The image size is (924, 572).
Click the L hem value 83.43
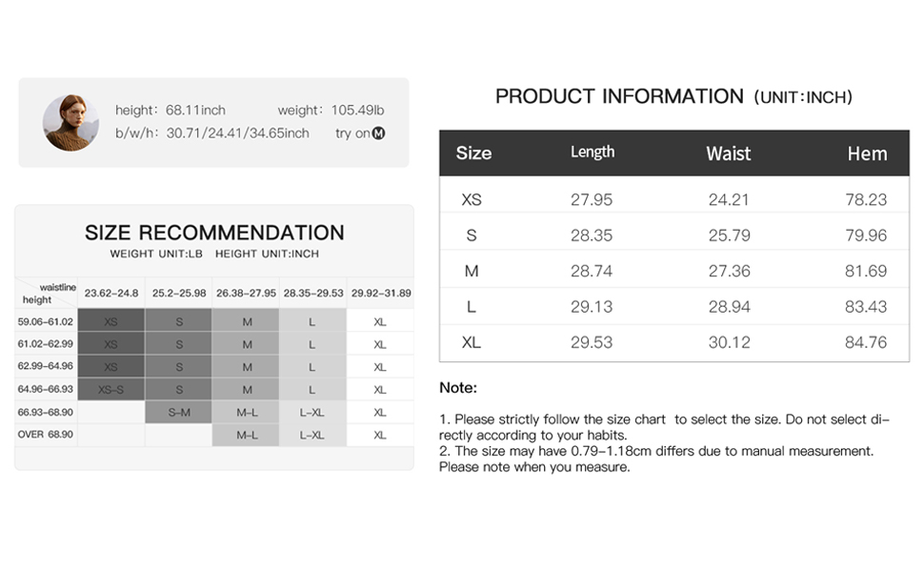[866, 307]
